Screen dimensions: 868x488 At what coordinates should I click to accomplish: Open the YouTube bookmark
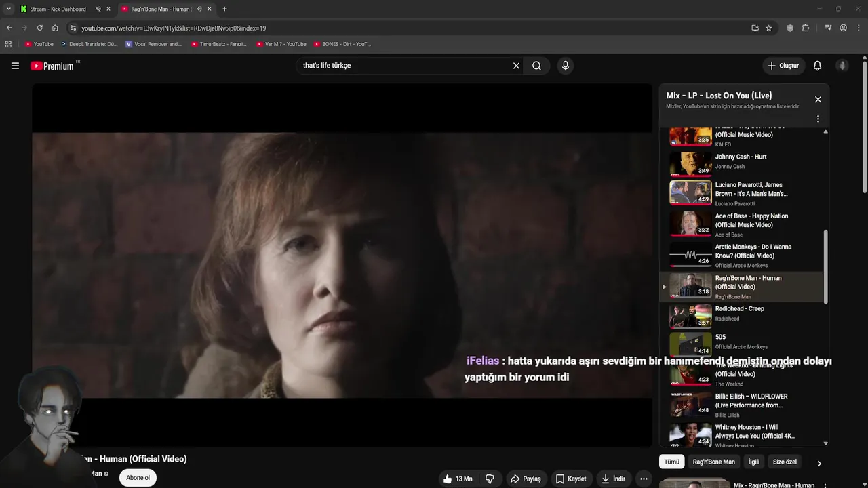pyautogui.click(x=39, y=44)
